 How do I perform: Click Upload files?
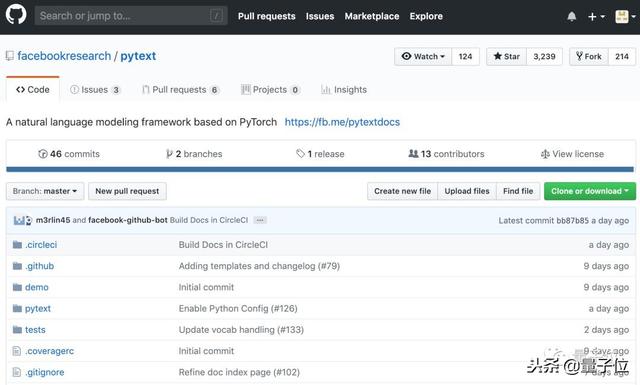(467, 191)
